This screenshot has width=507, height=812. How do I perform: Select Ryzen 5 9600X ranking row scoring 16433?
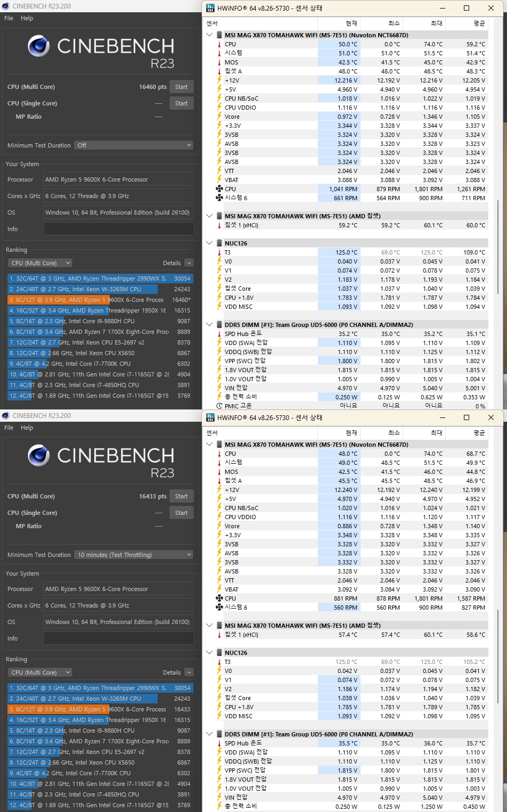pos(100,709)
